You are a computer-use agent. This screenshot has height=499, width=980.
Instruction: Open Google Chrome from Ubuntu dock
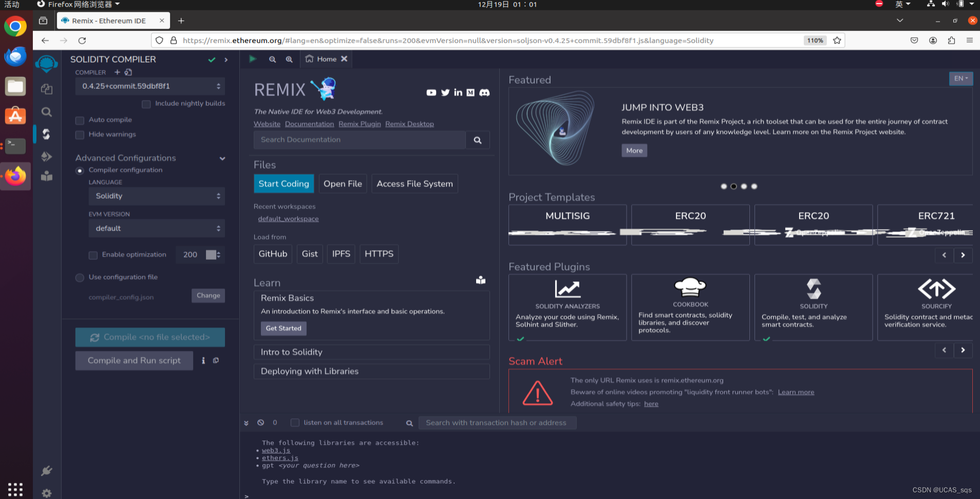pos(15,26)
